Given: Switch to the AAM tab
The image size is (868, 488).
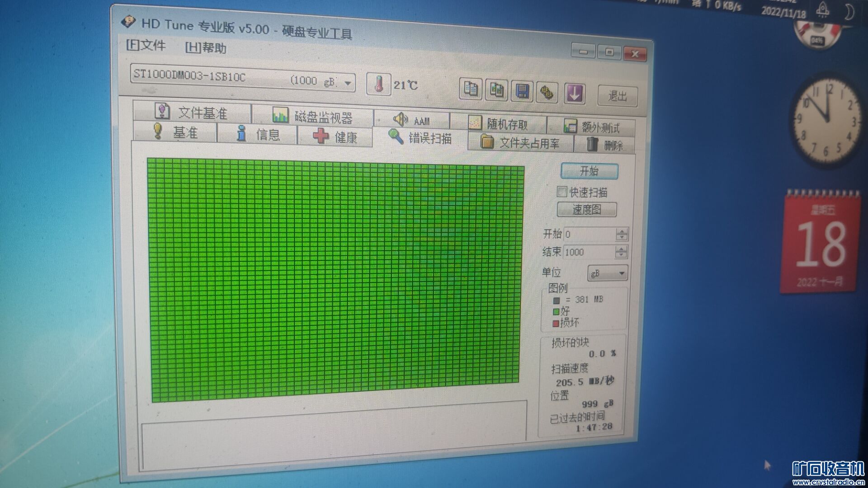Looking at the screenshot, I should [x=411, y=120].
